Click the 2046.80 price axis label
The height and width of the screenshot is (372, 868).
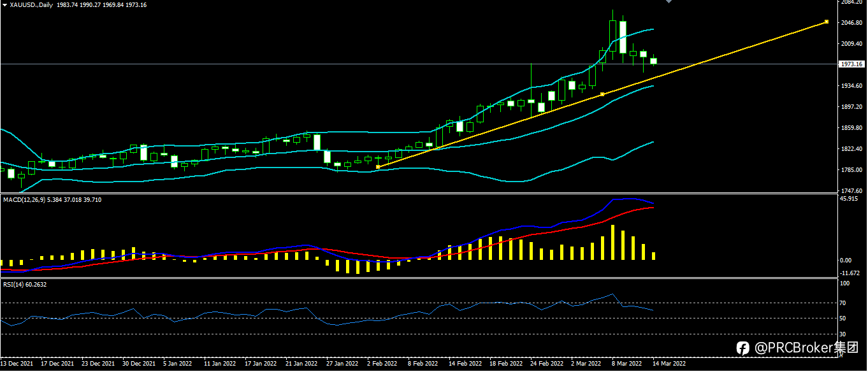point(852,23)
